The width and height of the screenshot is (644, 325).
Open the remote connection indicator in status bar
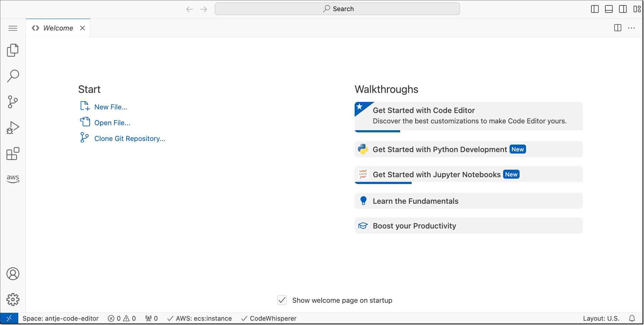(9, 318)
